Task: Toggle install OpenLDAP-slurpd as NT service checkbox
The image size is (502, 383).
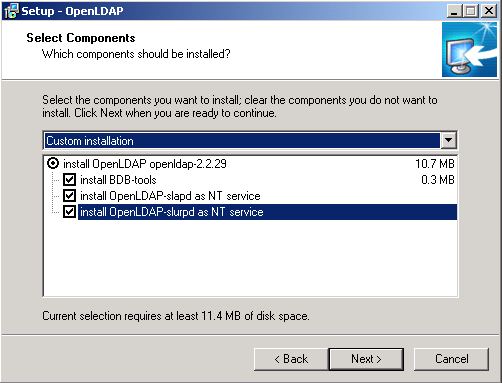Action: click(x=69, y=212)
